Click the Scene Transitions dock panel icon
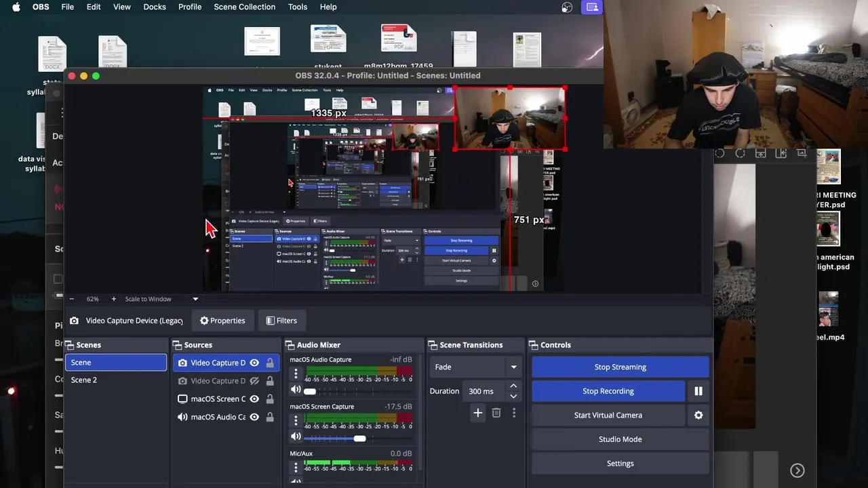868x488 pixels. tap(433, 345)
